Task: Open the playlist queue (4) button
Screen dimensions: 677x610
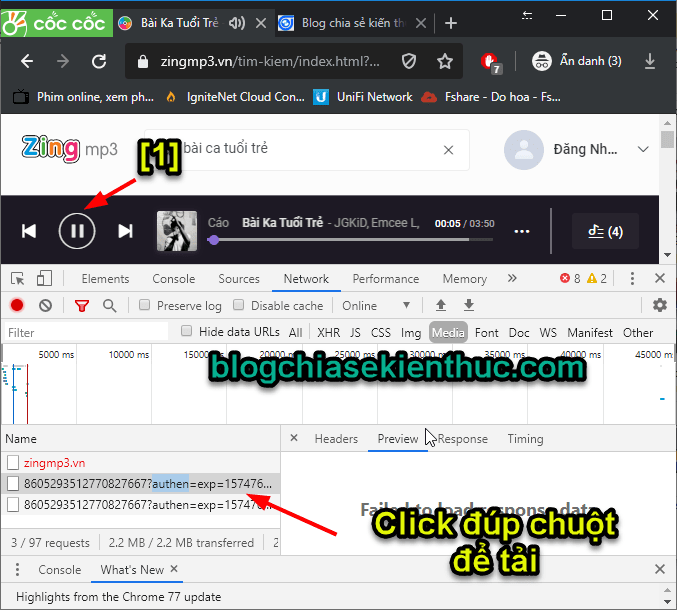Action: coord(605,231)
